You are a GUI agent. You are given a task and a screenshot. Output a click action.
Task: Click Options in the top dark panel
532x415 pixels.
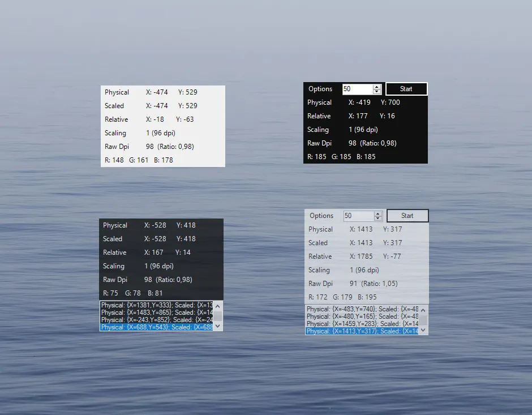pos(320,89)
